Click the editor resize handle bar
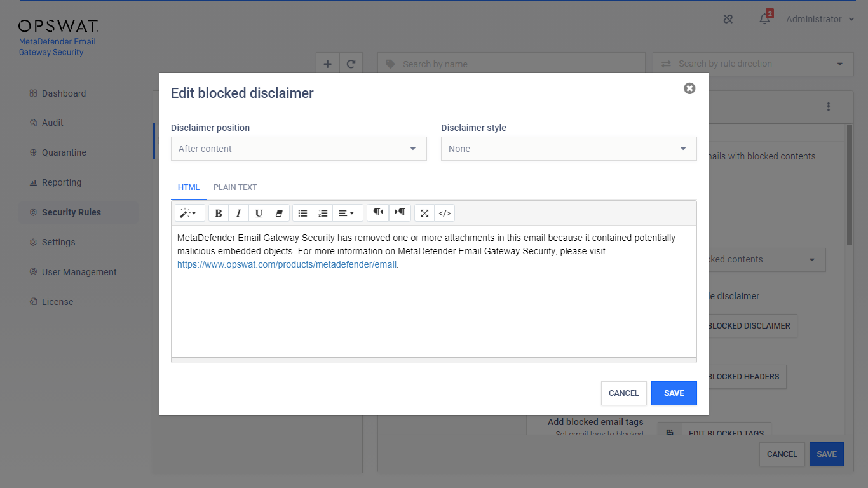Screen dimensions: 868x488 (434, 360)
